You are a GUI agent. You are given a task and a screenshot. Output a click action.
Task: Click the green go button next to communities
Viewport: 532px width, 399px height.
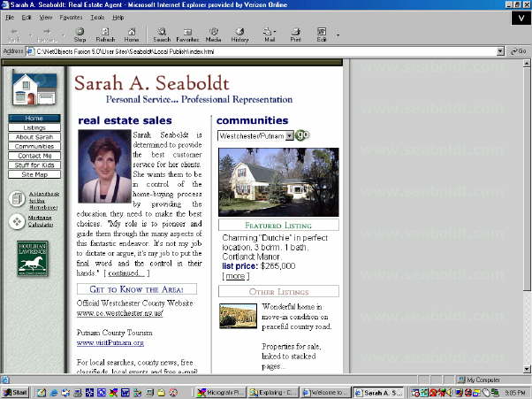coord(302,134)
